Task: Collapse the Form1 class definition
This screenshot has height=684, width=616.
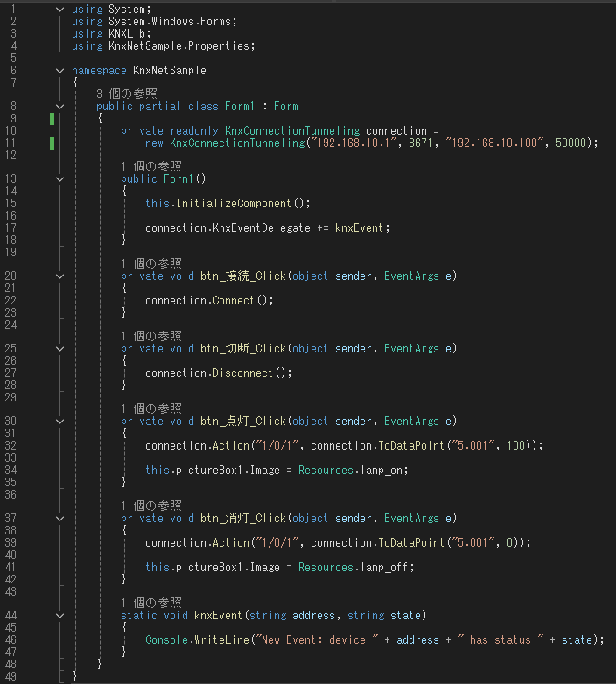Action: coord(59,107)
